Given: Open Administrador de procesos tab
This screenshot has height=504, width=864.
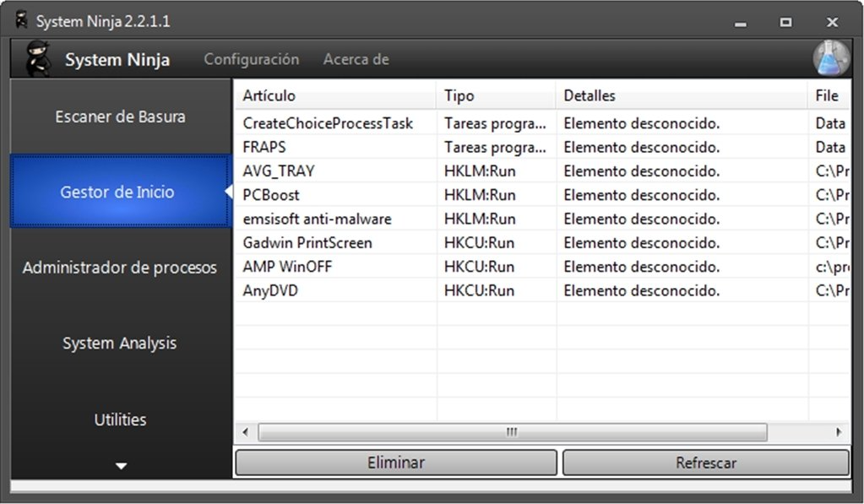Looking at the screenshot, I should click(120, 268).
